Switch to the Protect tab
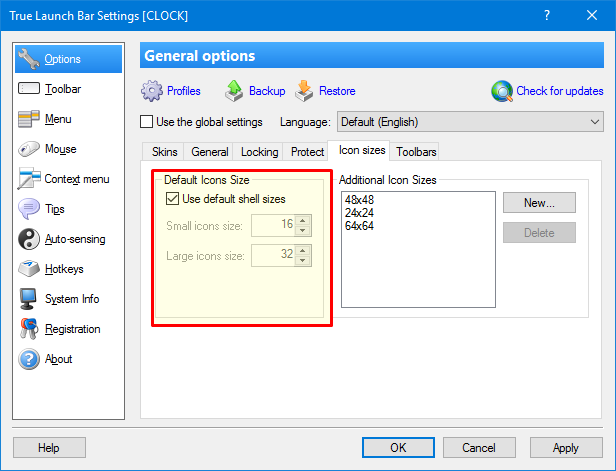 point(307,152)
